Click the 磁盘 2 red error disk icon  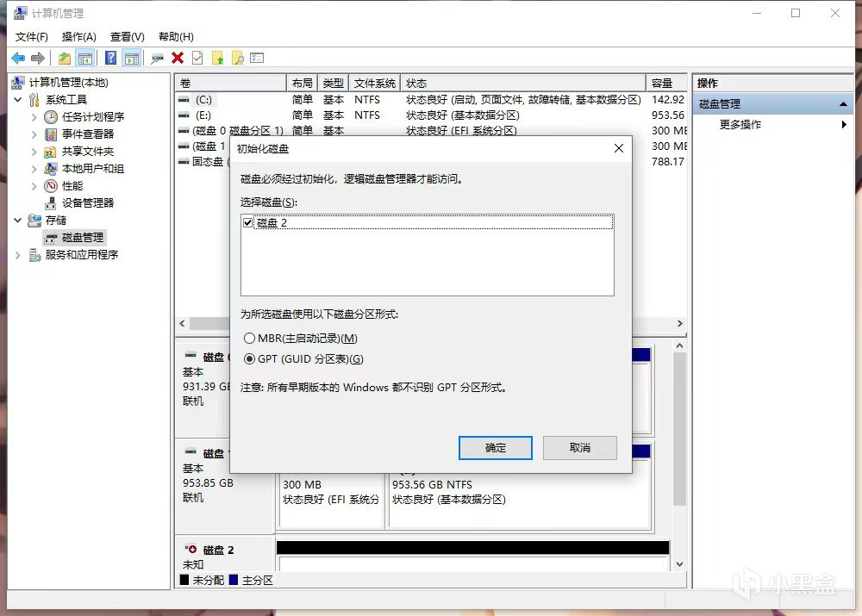click(191, 549)
